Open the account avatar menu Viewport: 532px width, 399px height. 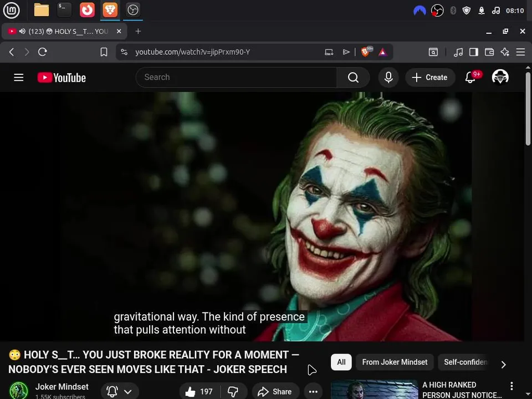point(500,77)
